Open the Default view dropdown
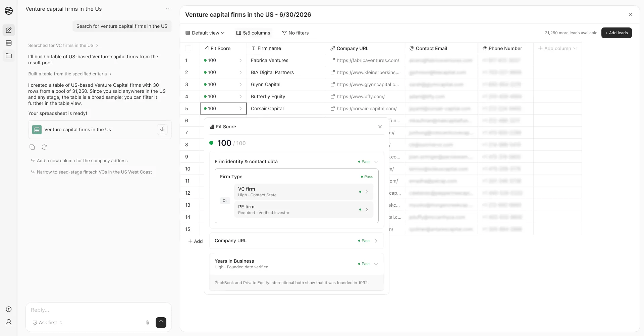 click(205, 33)
